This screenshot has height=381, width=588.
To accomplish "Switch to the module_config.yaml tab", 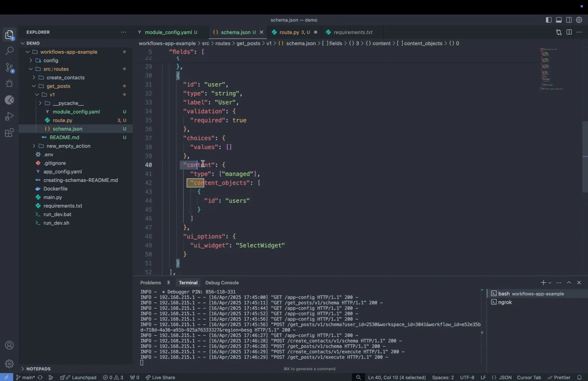I will 168,32.
